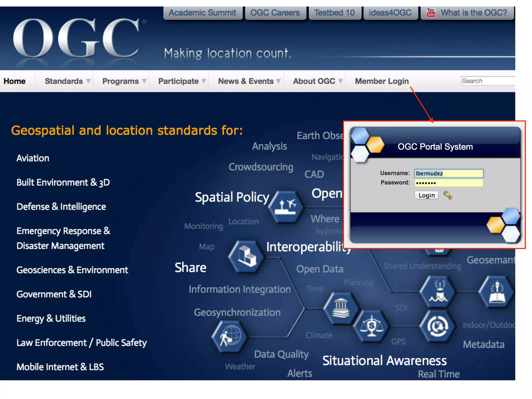Open the Member Login menu item
Viewport: 532px width, 399px height.
pos(382,81)
